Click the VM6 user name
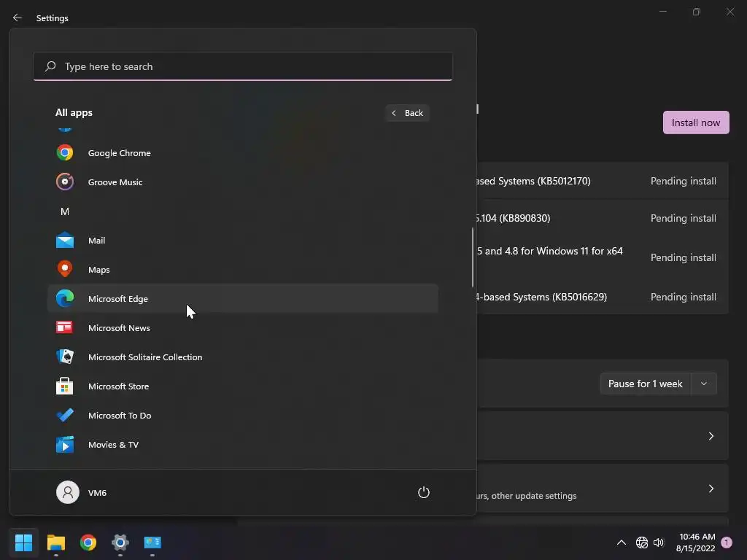This screenshot has width=747, height=560. click(x=97, y=493)
